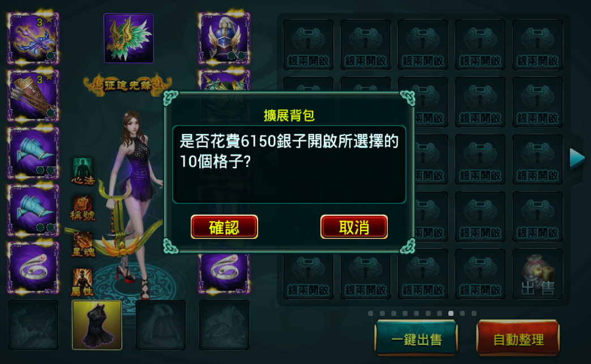Screen dimensions: 591x364
Task: Select the winged helmet equipment slot
Action: (x=224, y=38)
